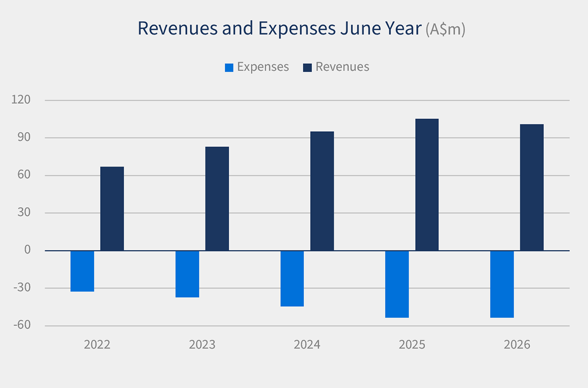Image resolution: width=588 pixels, height=388 pixels.
Task: Click the 2026 Revenues bar
Action: (532, 187)
